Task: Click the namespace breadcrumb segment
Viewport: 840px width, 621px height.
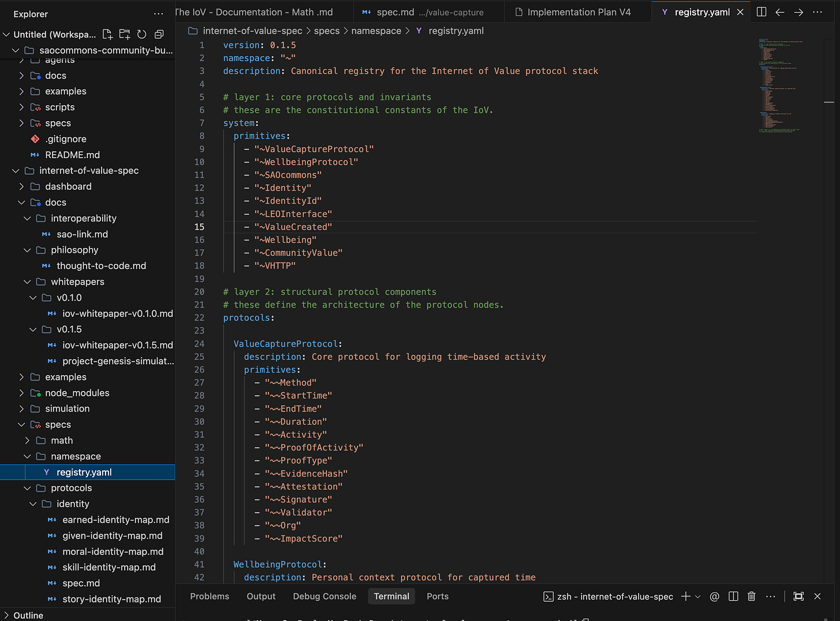Action: point(376,31)
